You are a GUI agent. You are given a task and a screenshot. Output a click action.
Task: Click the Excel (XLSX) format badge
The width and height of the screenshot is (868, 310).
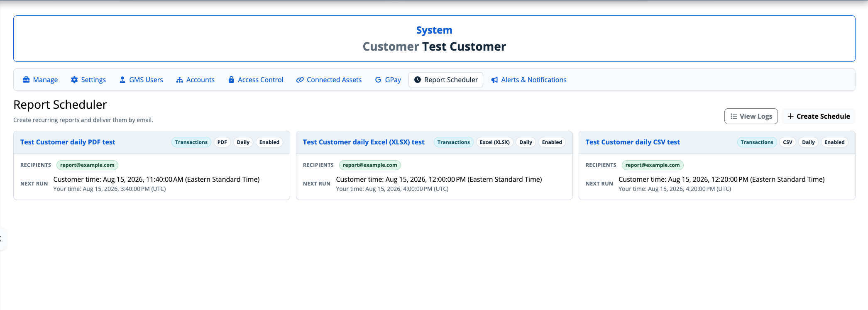[495, 142]
